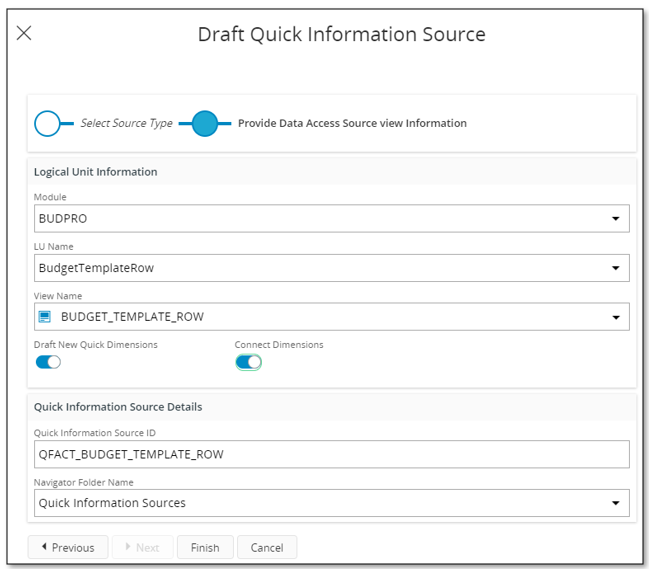Viewport: 649px width, 569px height.
Task: Expand the View Name dropdown
Action: coord(332,317)
